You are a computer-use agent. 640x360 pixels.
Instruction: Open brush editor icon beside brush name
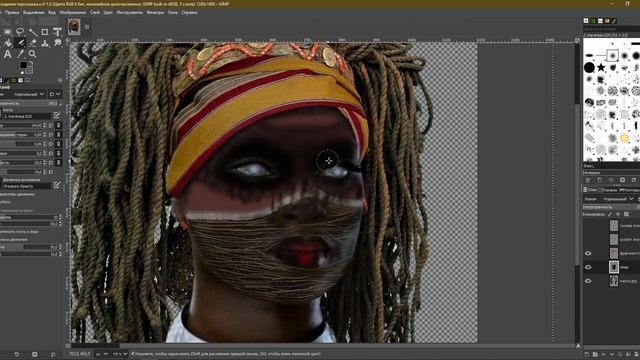57,116
